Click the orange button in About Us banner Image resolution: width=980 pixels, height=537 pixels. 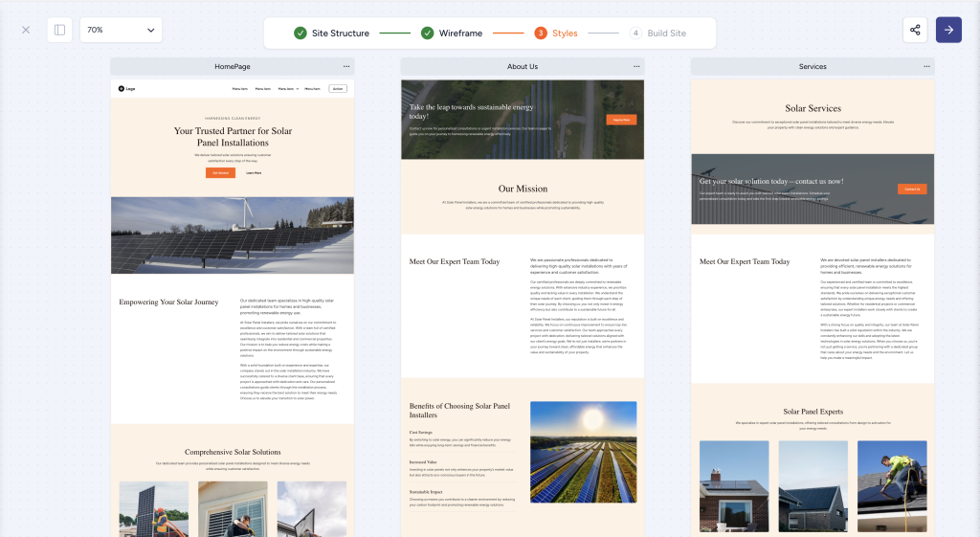(x=621, y=120)
